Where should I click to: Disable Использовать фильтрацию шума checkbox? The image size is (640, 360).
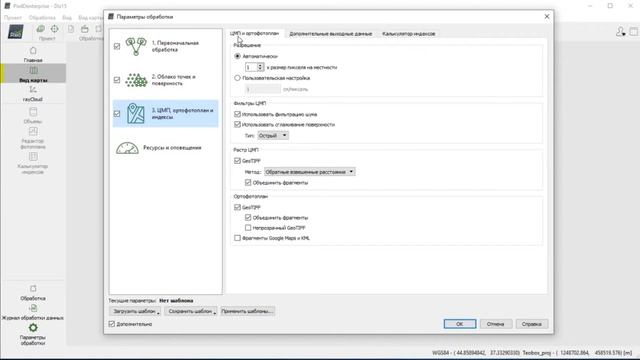(x=237, y=114)
